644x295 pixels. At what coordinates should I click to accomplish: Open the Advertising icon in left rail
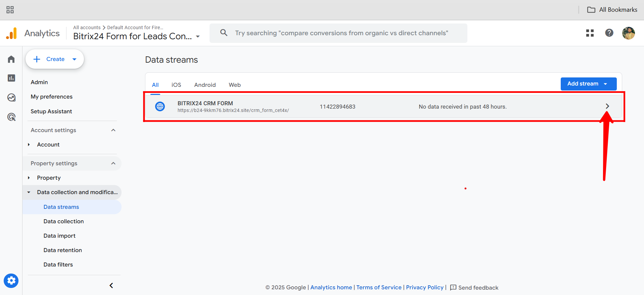[11, 117]
